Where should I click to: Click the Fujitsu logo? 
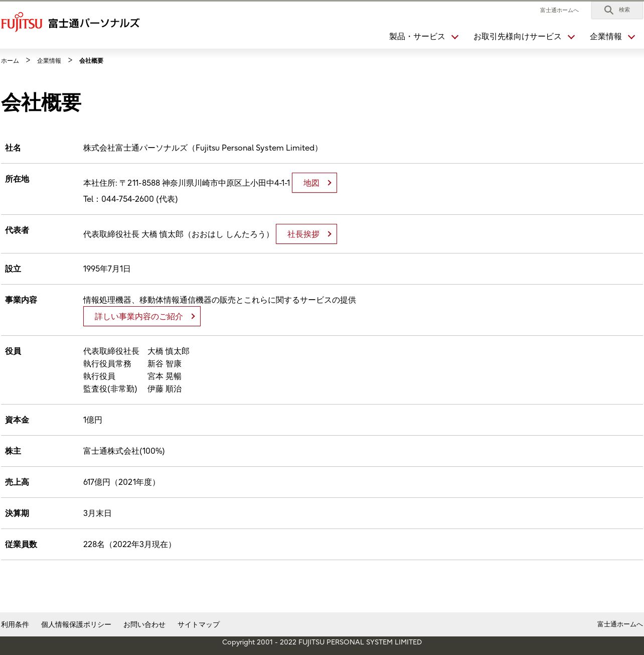click(22, 22)
